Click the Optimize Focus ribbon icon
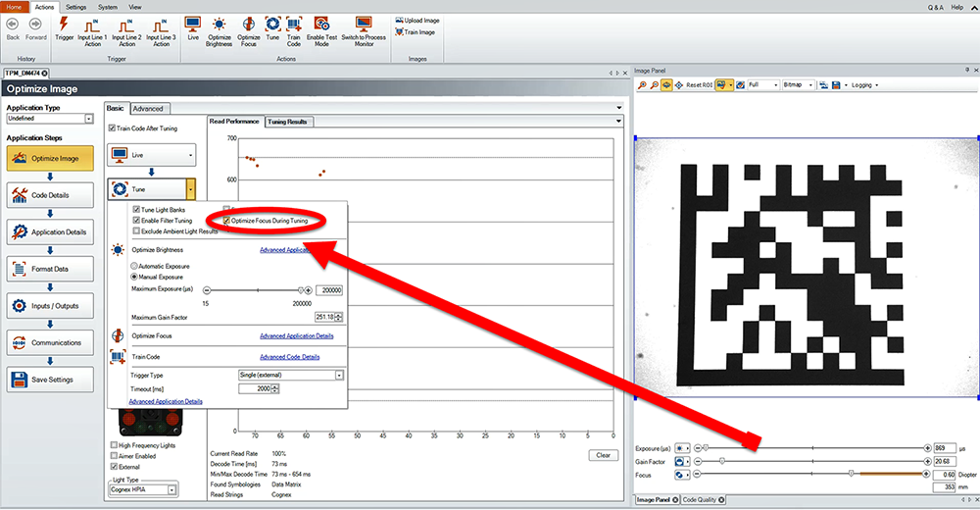Screen dimensions: 980x510 249,27
